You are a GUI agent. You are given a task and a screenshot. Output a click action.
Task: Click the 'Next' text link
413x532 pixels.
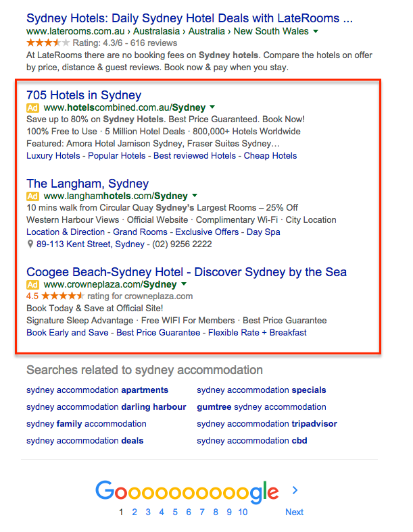click(x=294, y=512)
